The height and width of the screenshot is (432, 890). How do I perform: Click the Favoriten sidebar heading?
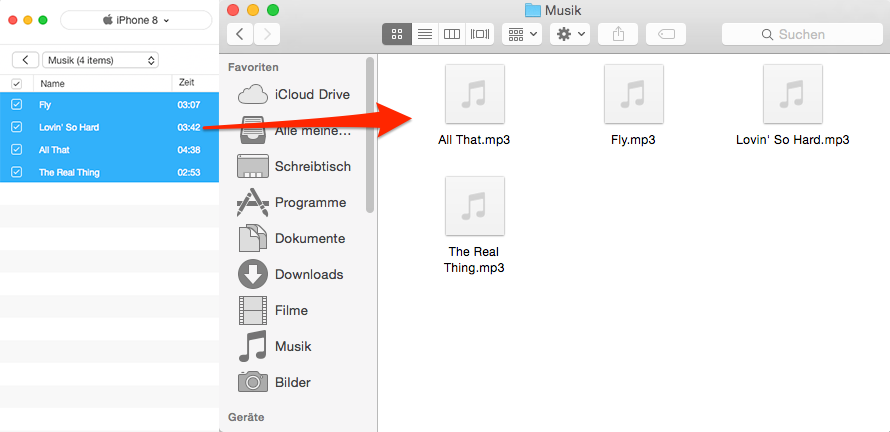(253, 67)
